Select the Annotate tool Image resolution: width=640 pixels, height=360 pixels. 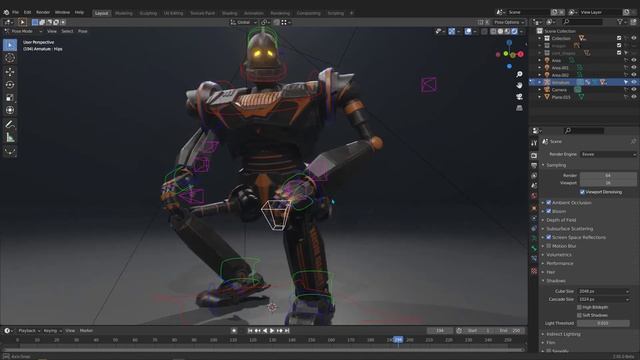pos(10,124)
